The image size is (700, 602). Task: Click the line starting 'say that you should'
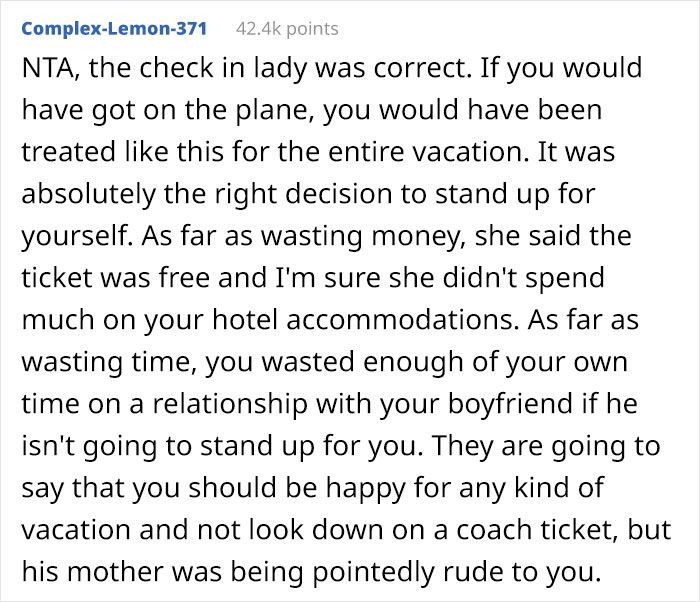click(312, 488)
